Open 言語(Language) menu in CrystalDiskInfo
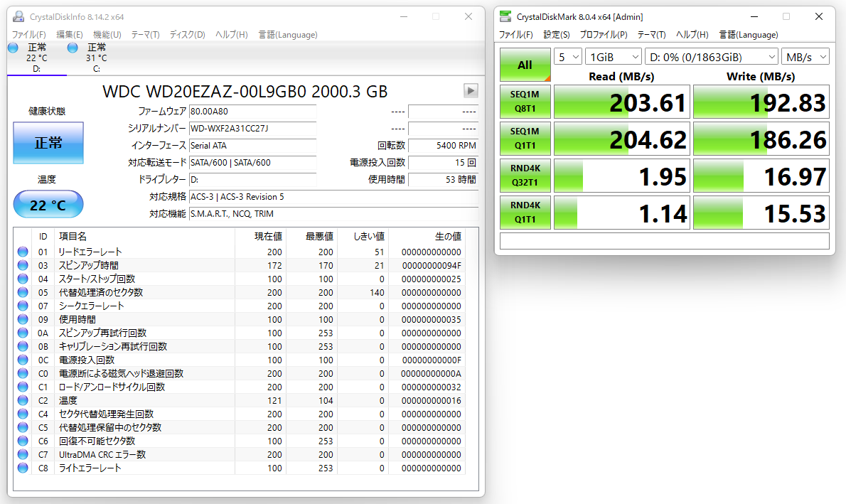The width and height of the screenshot is (846, 504). pyautogui.click(x=287, y=35)
